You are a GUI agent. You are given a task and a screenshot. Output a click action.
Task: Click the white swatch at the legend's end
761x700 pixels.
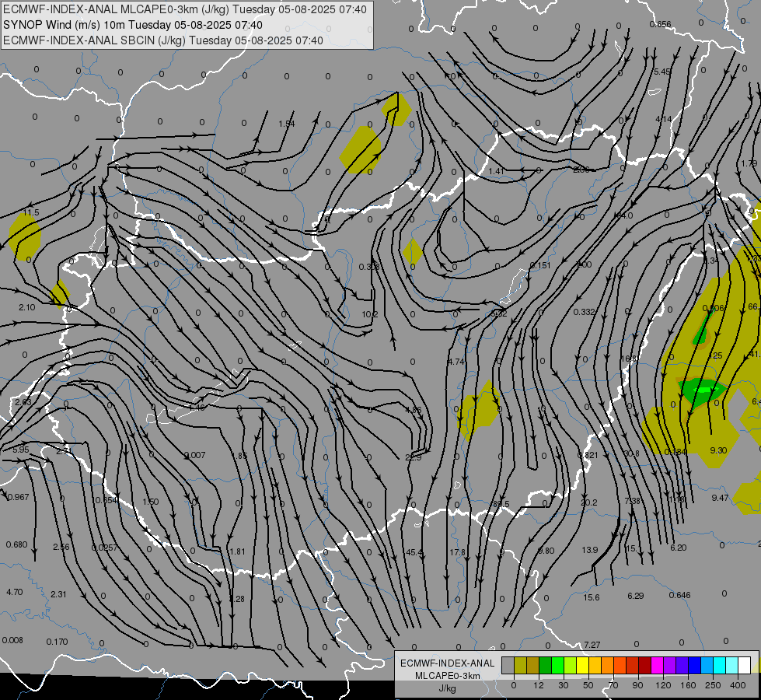(745, 665)
